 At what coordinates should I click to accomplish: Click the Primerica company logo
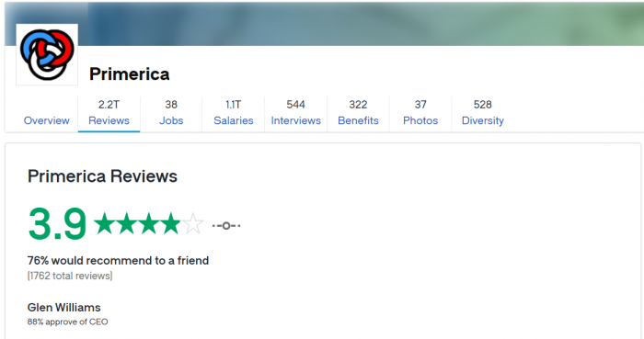[47, 54]
